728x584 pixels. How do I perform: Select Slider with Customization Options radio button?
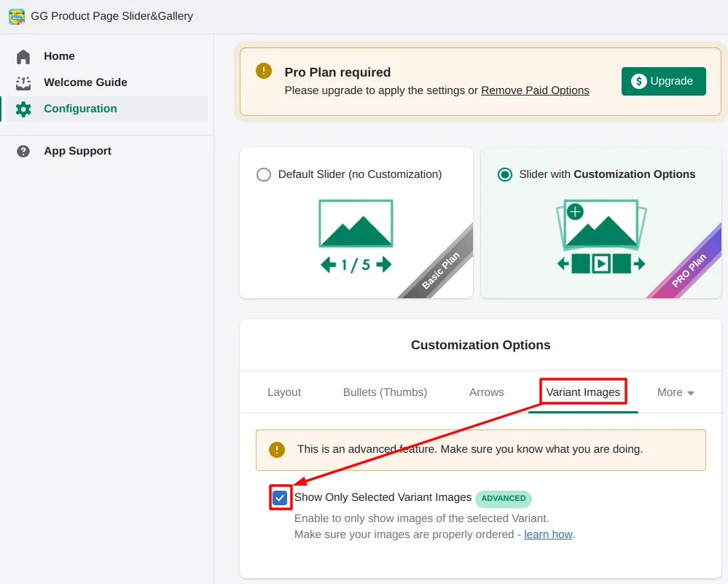[504, 175]
